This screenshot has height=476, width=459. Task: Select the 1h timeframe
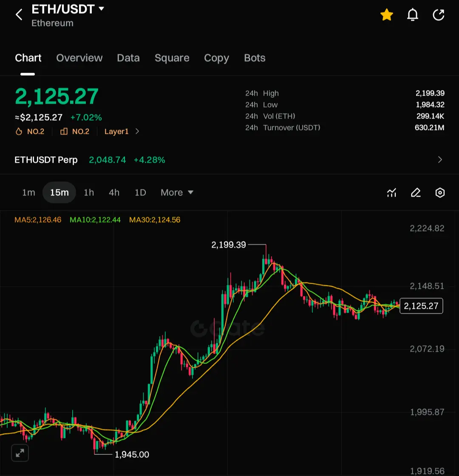tap(89, 192)
